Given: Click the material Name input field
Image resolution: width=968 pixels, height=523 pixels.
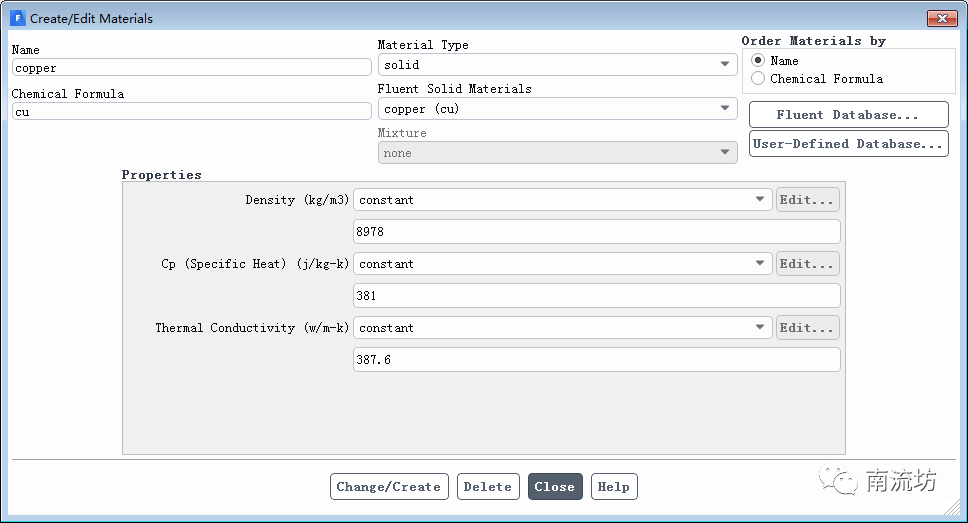Looking at the screenshot, I should 191,68.
